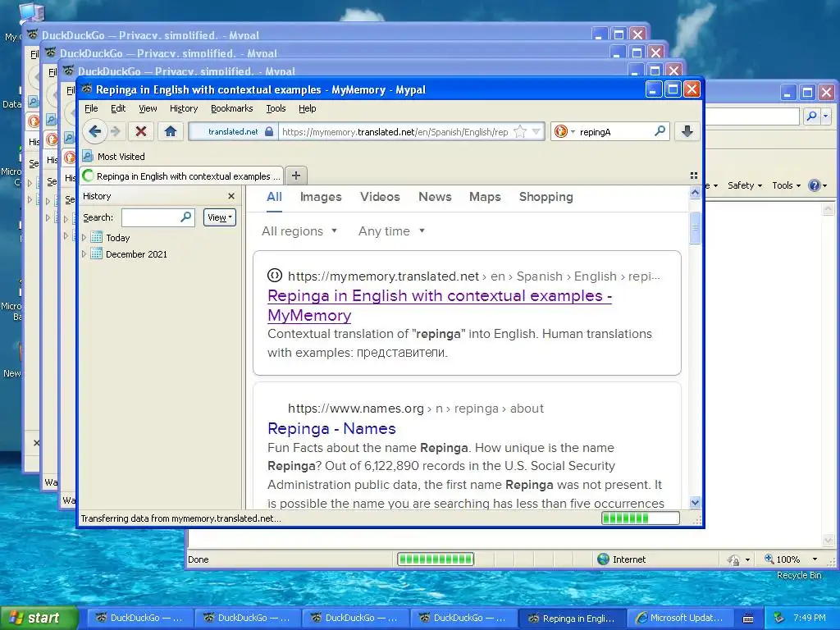Open the home page via house icon

pyautogui.click(x=171, y=131)
